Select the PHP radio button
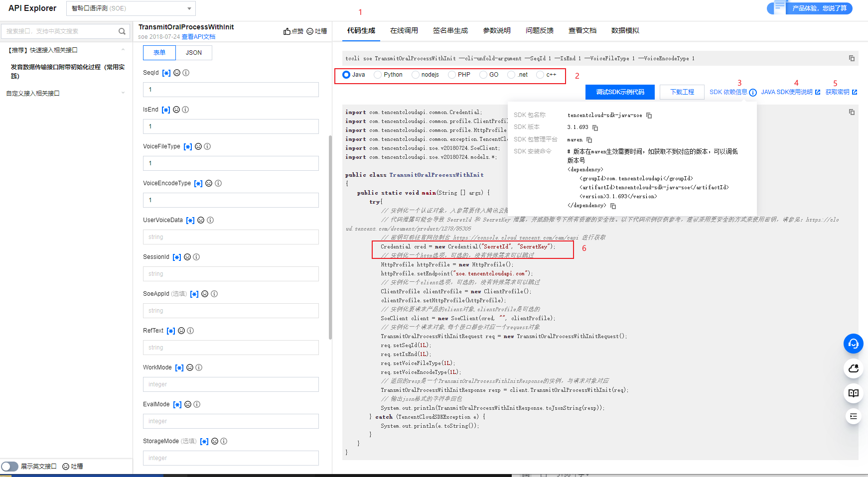This screenshot has height=477, width=868. point(452,75)
